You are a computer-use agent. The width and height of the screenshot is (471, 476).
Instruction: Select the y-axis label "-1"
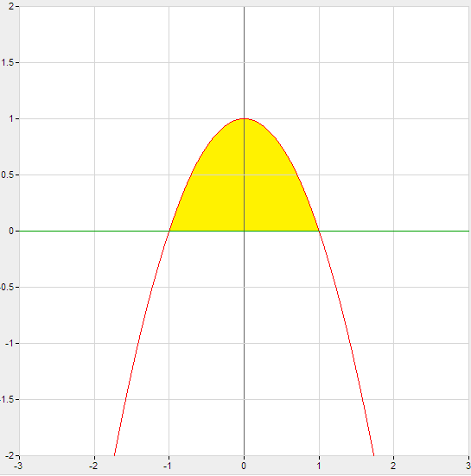[10, 343]
